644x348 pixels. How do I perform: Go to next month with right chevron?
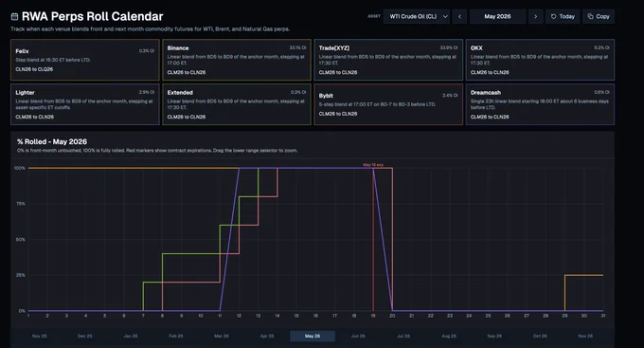[x=536, y=16]
